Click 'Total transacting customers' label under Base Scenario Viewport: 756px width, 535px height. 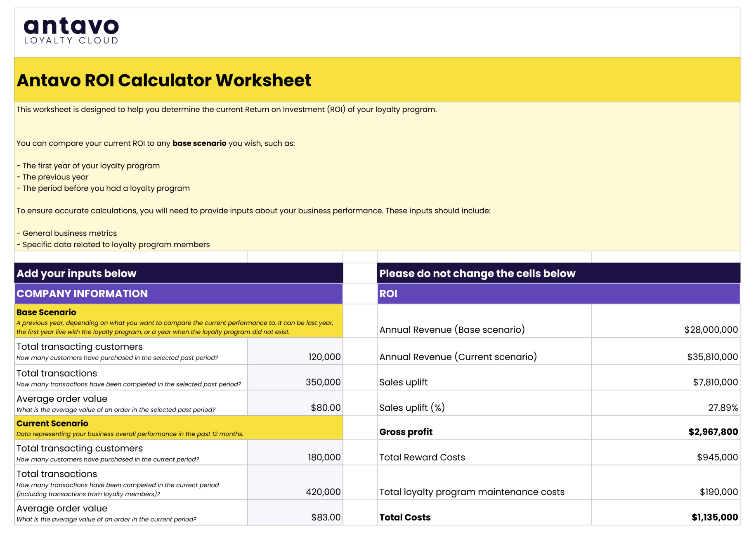point(79,347)
